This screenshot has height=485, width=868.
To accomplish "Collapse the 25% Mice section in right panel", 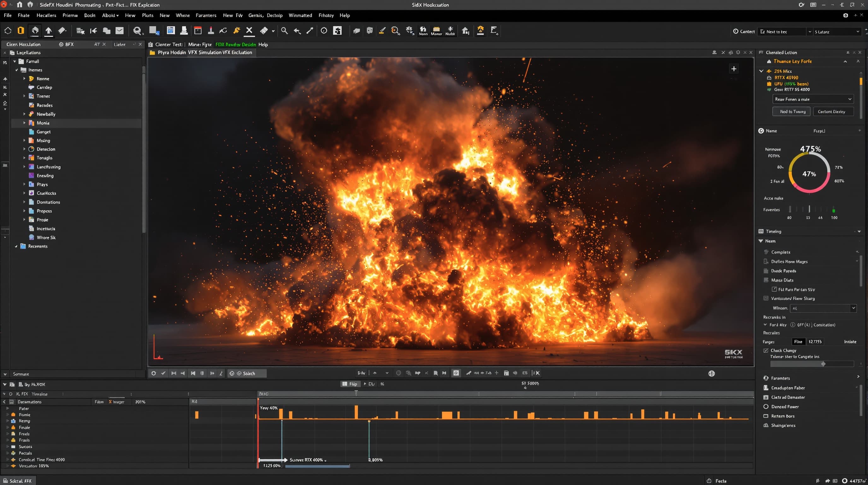I will pyautogui.click(x=761, y=71).
